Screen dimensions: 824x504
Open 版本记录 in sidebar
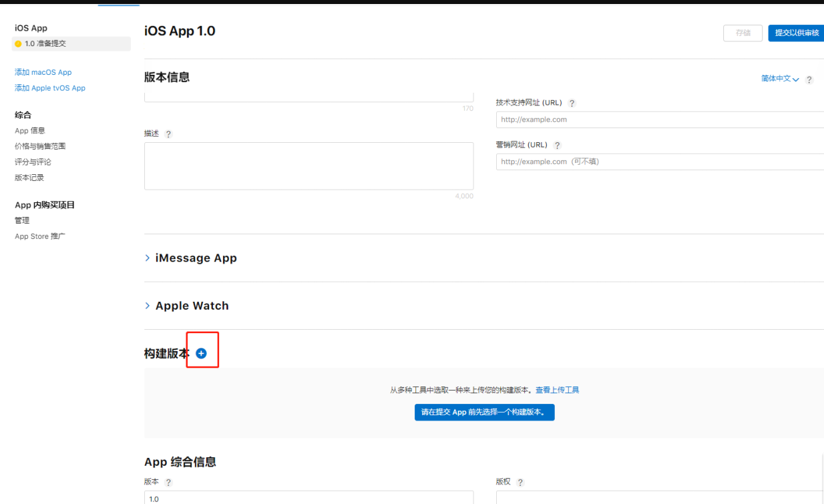coord(29,178)
